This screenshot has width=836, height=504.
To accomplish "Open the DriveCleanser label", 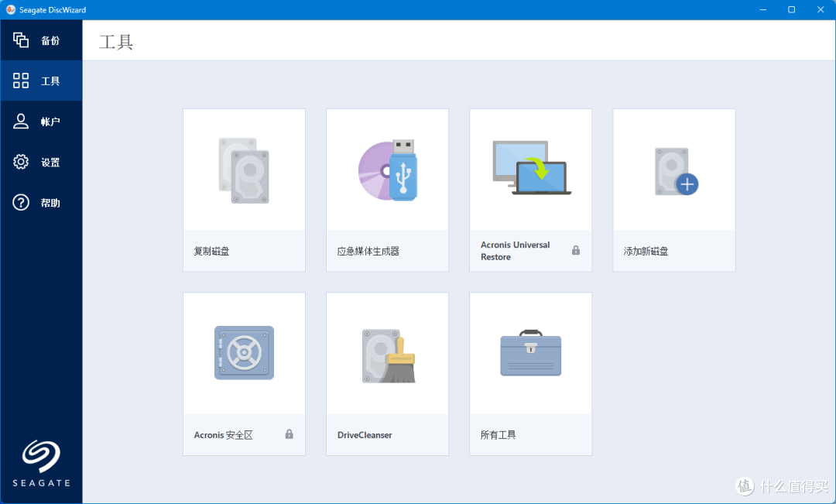I will (x=365, y=435).
